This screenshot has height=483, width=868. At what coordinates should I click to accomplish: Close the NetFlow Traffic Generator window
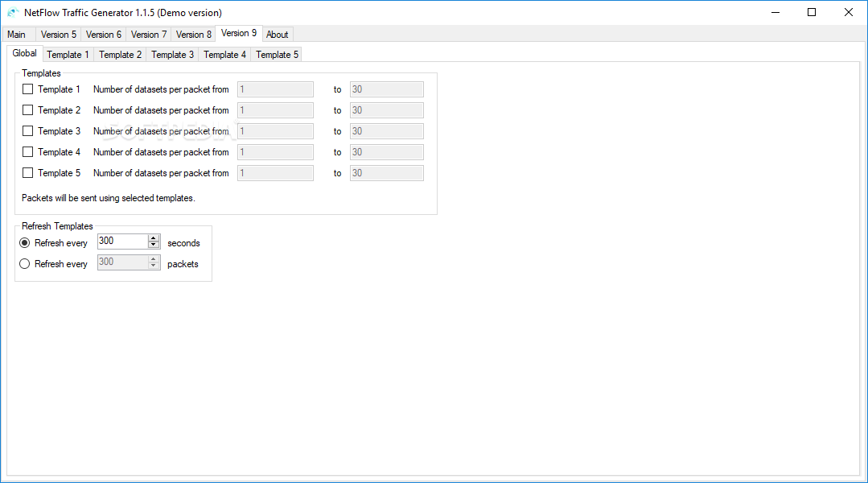[x=848, y=12]
